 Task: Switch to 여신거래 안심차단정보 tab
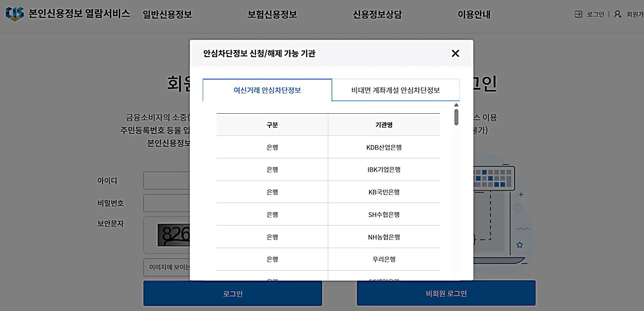[x=267, y=90]
